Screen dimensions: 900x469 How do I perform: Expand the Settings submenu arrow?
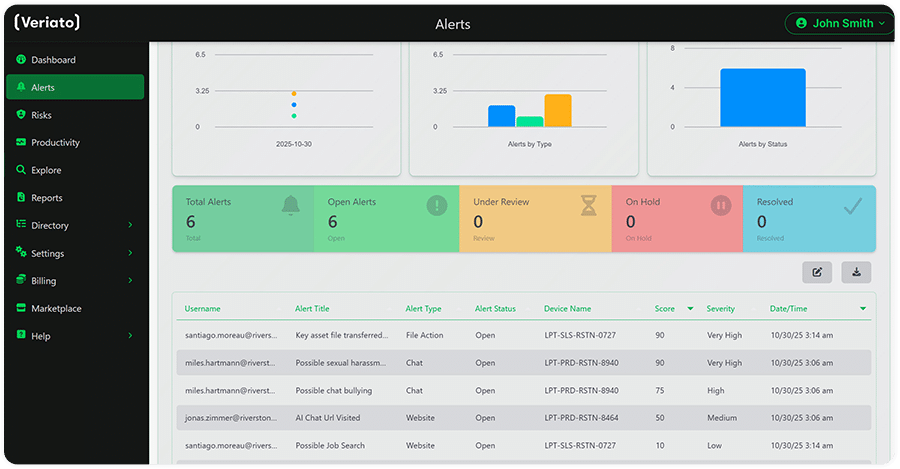tap(130, 254)
